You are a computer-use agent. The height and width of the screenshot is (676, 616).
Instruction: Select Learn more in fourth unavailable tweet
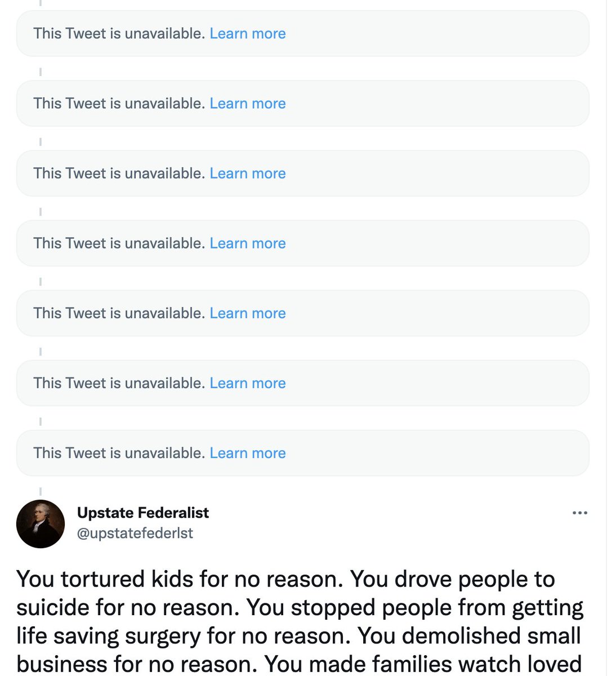[248, 243]
